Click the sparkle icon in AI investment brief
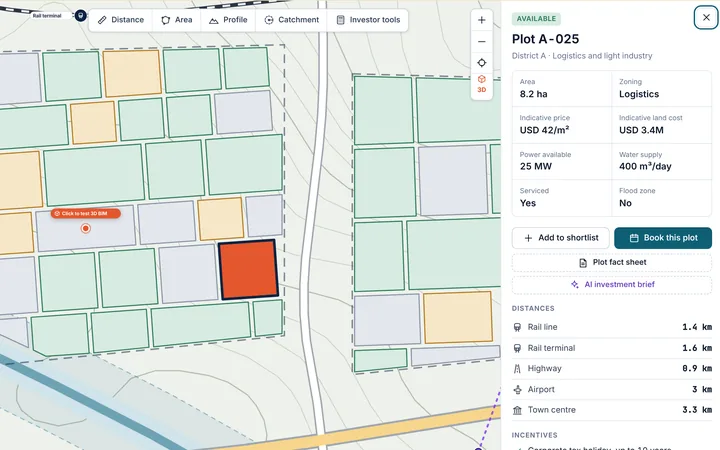 (x=574, y=285)
